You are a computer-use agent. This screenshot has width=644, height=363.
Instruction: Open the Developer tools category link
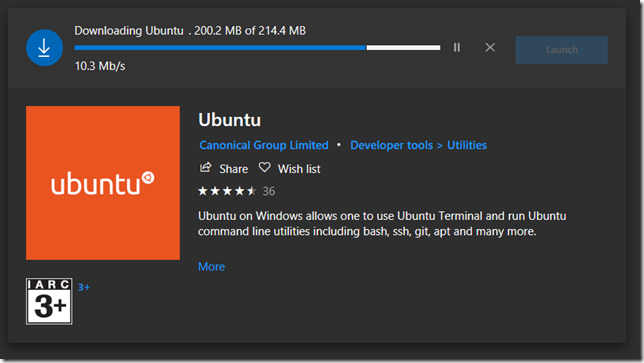[391, 145]
